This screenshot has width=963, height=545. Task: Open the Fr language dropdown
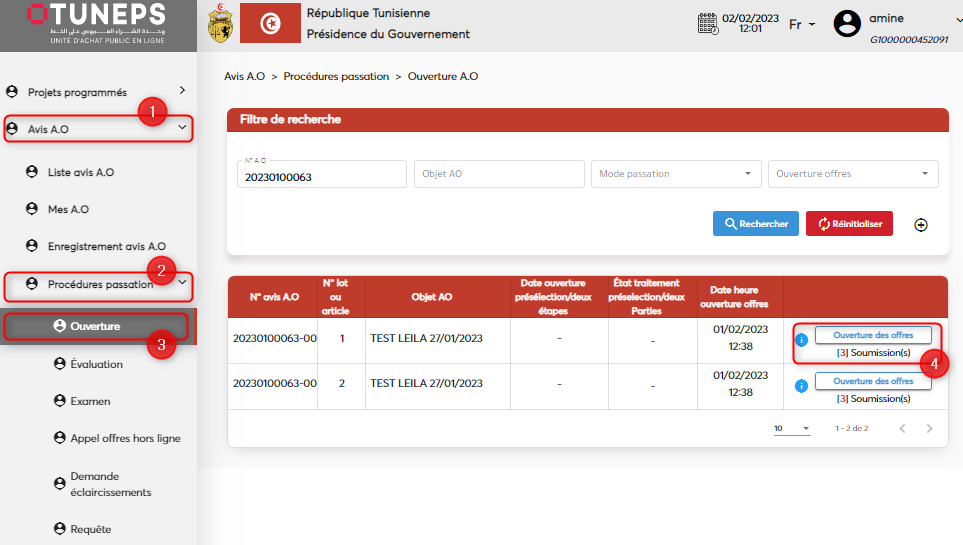[x=802, y=24]
